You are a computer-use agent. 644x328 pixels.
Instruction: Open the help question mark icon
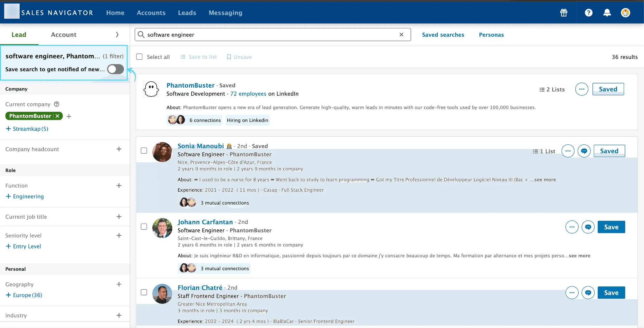[x=589, y=13]
